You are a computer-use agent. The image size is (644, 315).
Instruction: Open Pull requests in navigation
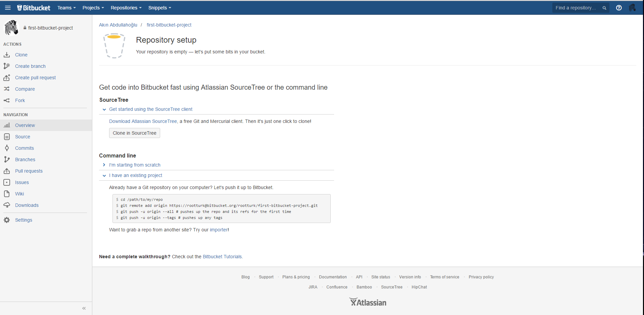tap(29, 171)
